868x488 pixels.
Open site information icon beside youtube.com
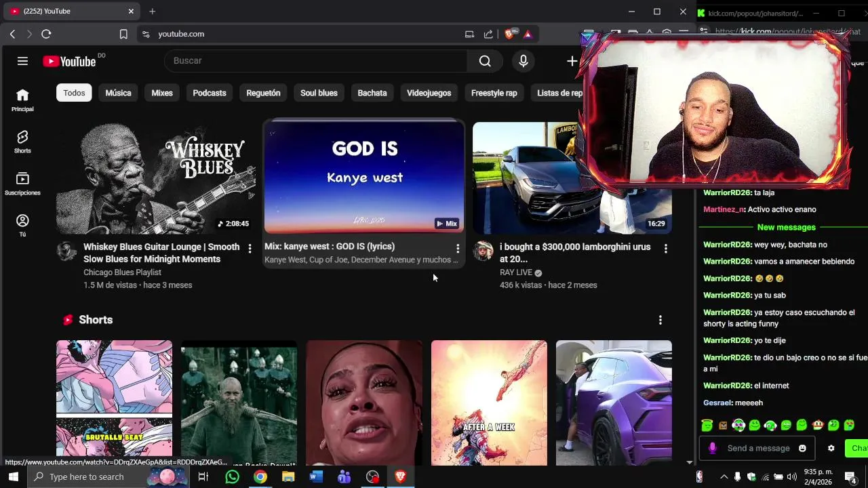pyautogui.click(x=146, y=34)
